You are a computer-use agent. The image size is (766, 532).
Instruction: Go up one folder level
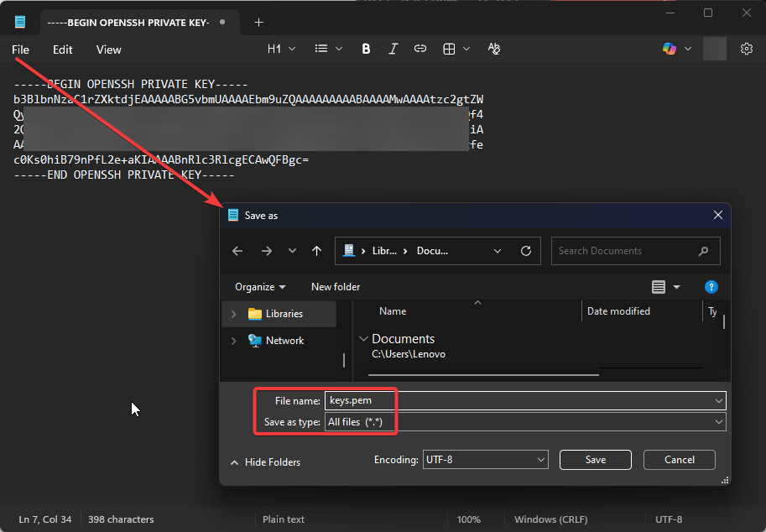(316, 251)
